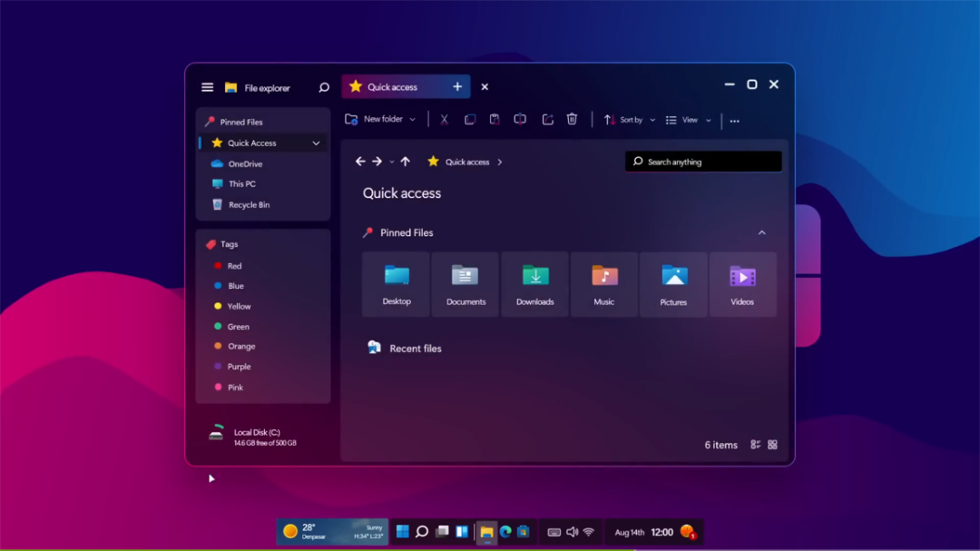The height and width of the screenshot is (551, 980).
Task: Open the more options ellipsis menu
Action: pyautogui.click(x=734, y=121)
